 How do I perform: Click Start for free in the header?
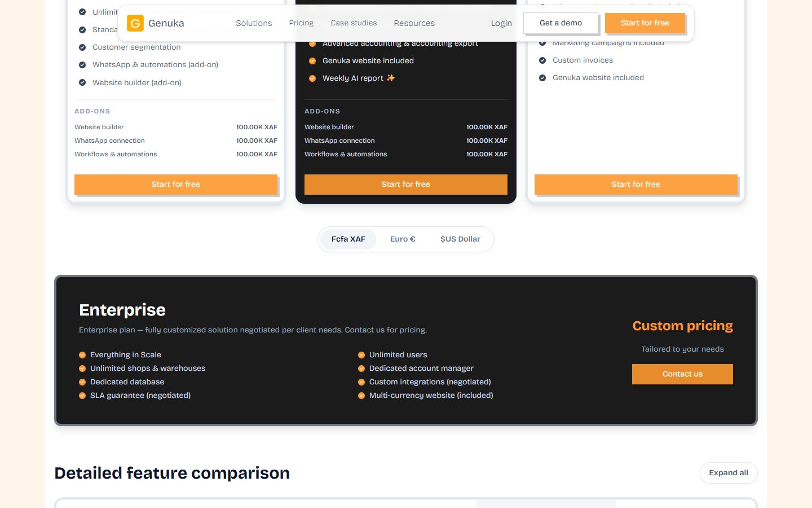[645, 23]
